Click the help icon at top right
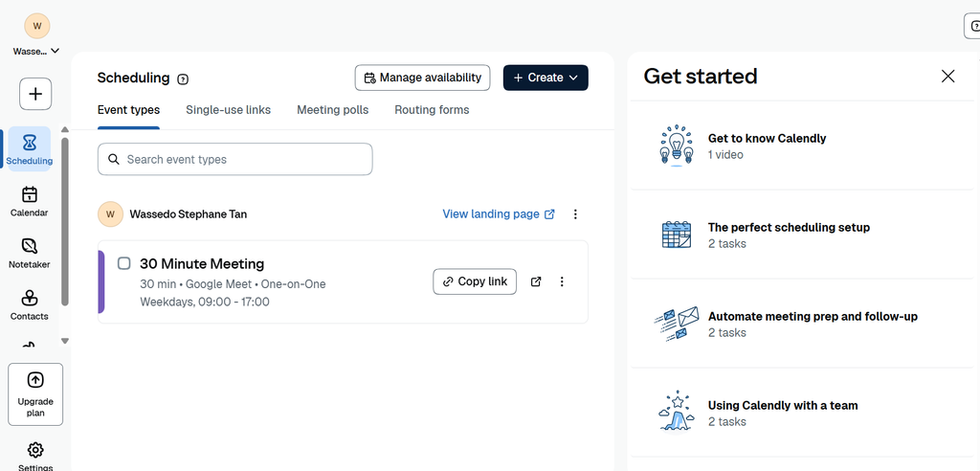Viewport: 980px width, 471px height. [x=974, y=26]
